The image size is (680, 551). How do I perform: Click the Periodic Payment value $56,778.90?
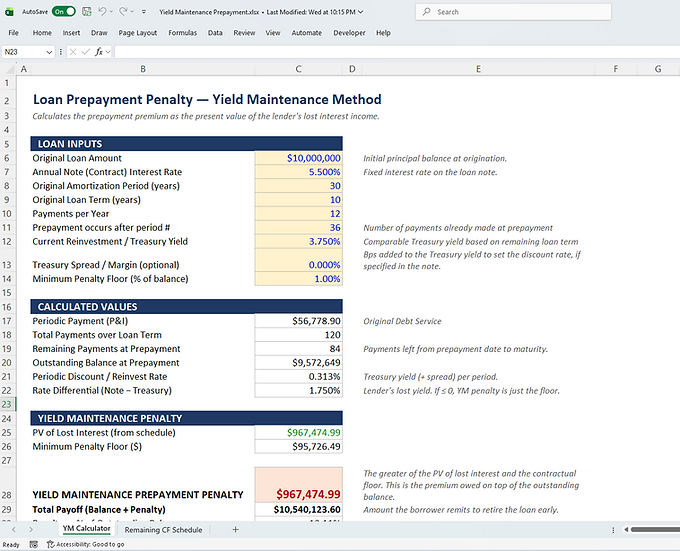tap(299, 321)
